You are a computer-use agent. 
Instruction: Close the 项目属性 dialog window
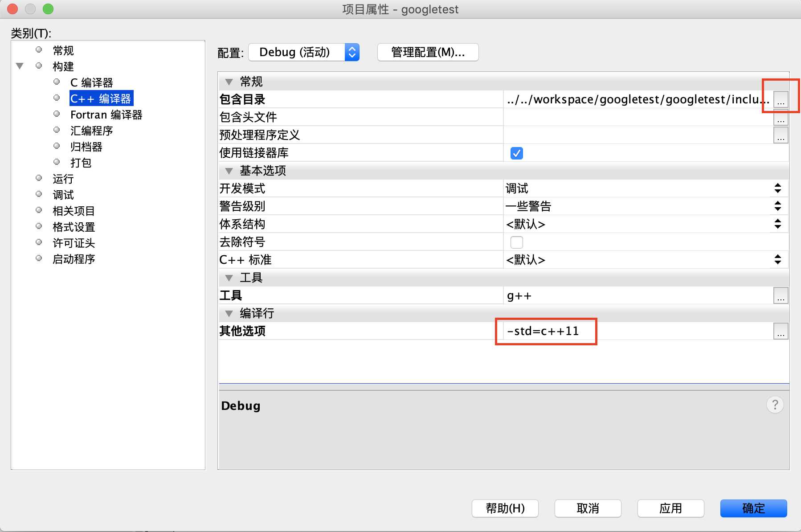click(12, 9)
